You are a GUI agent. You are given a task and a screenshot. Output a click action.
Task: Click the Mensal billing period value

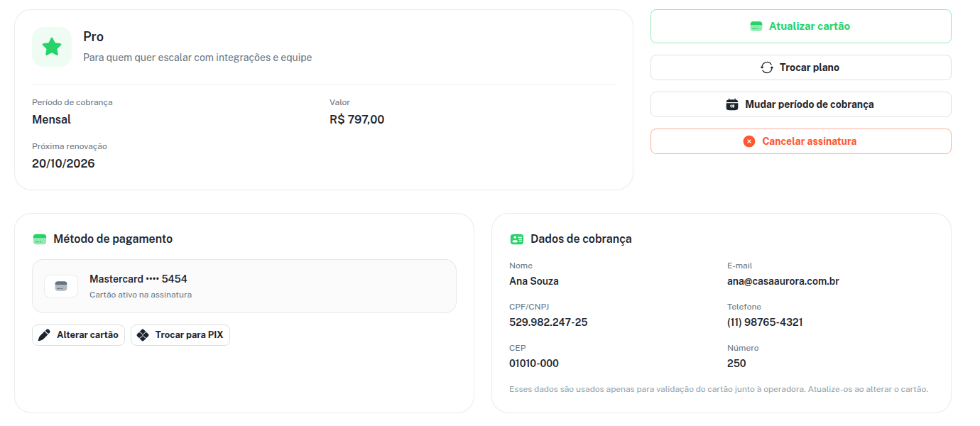[x=52, y=119]
